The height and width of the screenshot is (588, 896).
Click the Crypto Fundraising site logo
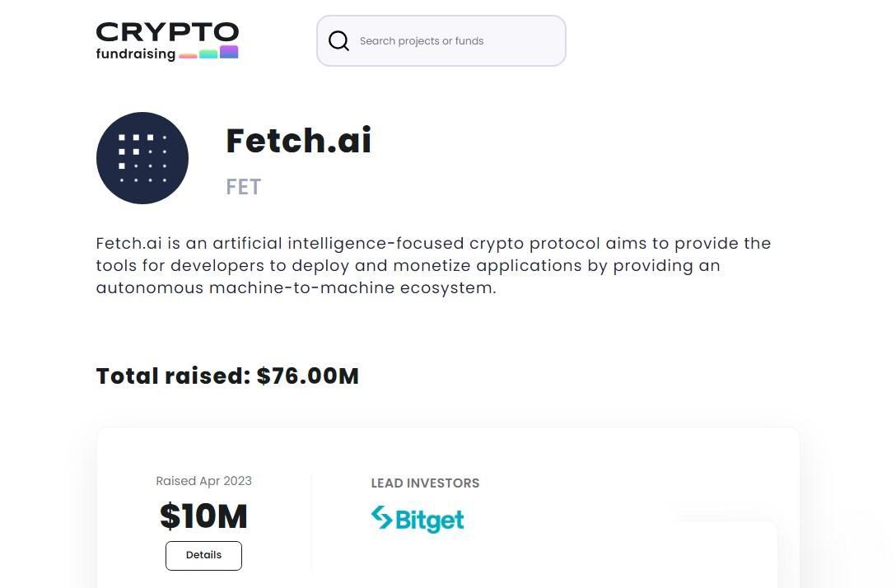tap(167, 41)
